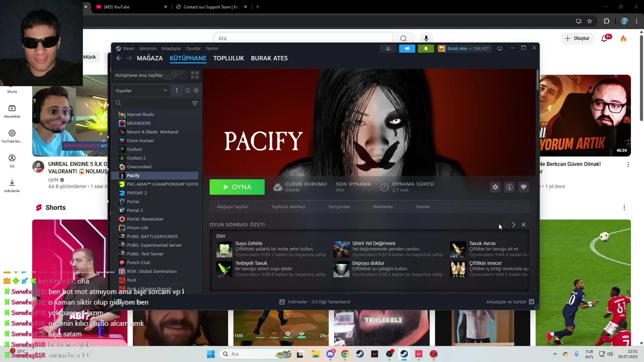
Task: Open File Explorer from taskbar
Action: coord(315,354)
